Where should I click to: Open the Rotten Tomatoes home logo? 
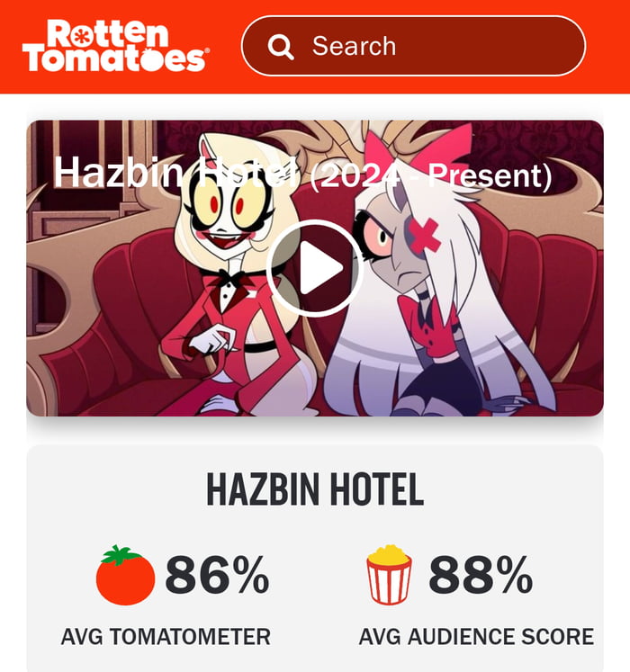[x=116, y=45]
